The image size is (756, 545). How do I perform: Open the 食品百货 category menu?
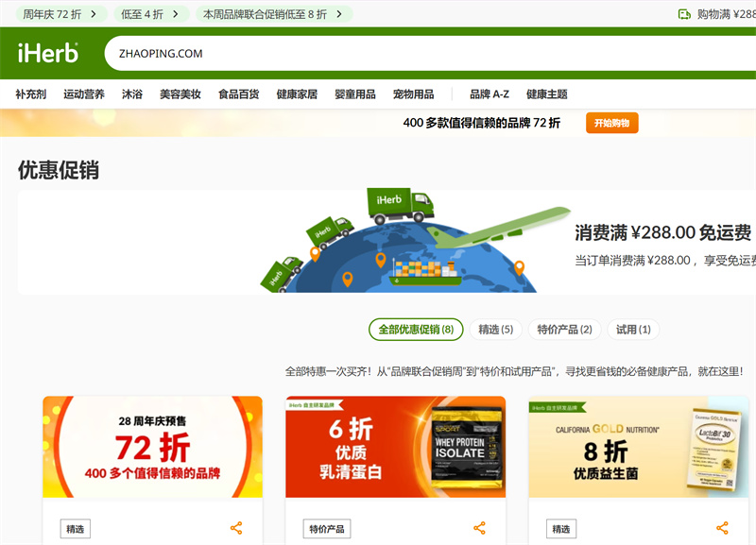pos(239,94)
